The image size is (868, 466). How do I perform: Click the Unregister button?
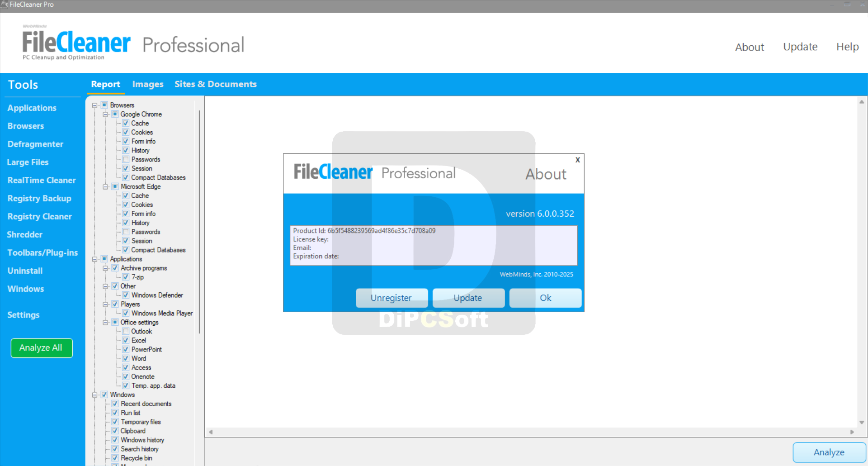pos(392,298)
